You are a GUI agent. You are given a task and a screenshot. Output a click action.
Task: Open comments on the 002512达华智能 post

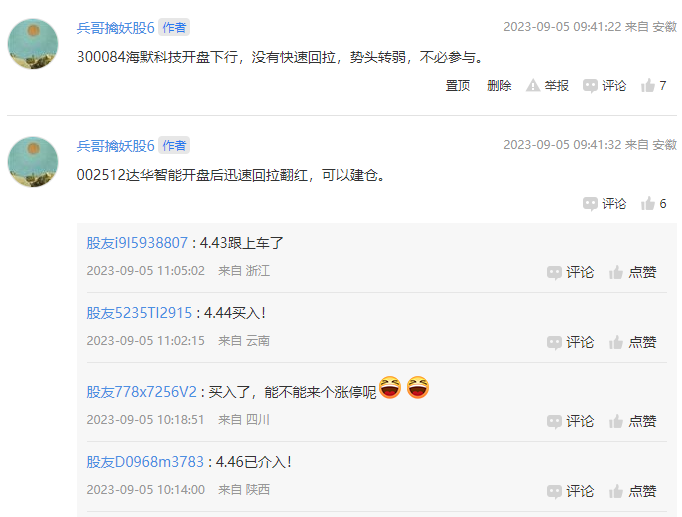click(605, 203)
